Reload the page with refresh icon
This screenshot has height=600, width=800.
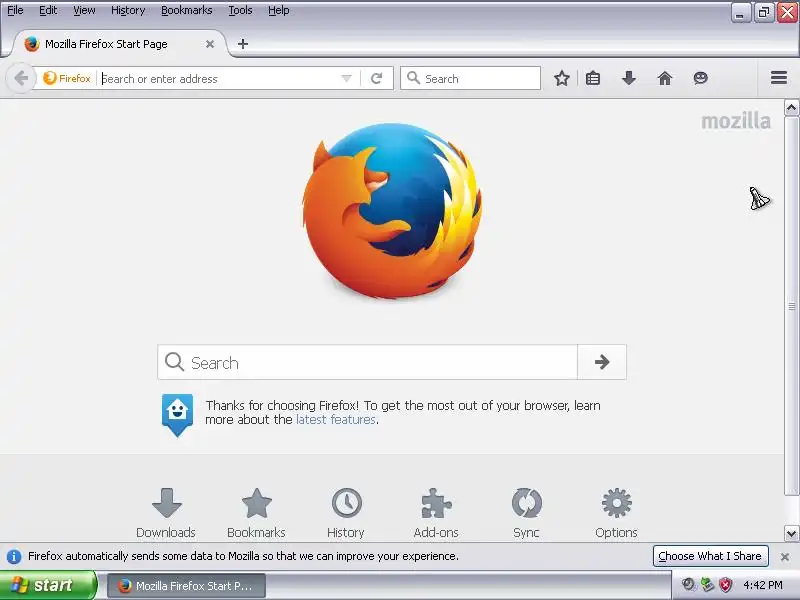point(377,79)
